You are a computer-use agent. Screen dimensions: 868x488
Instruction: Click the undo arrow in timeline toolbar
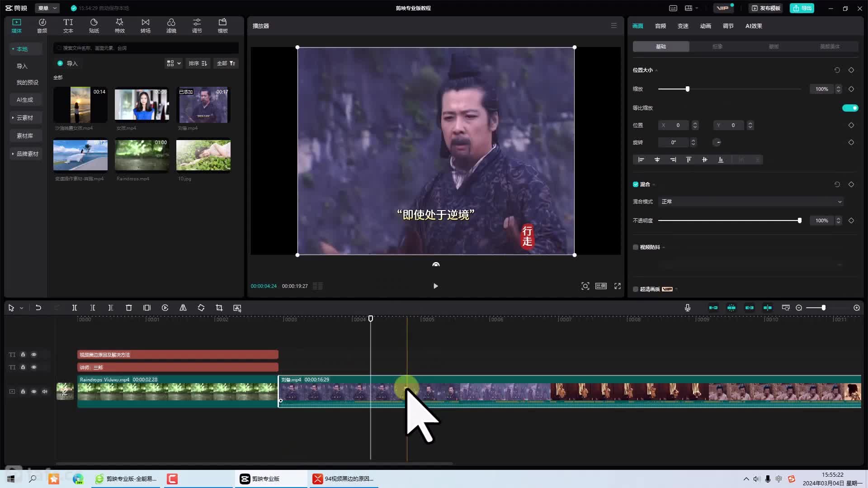point(38,308)
